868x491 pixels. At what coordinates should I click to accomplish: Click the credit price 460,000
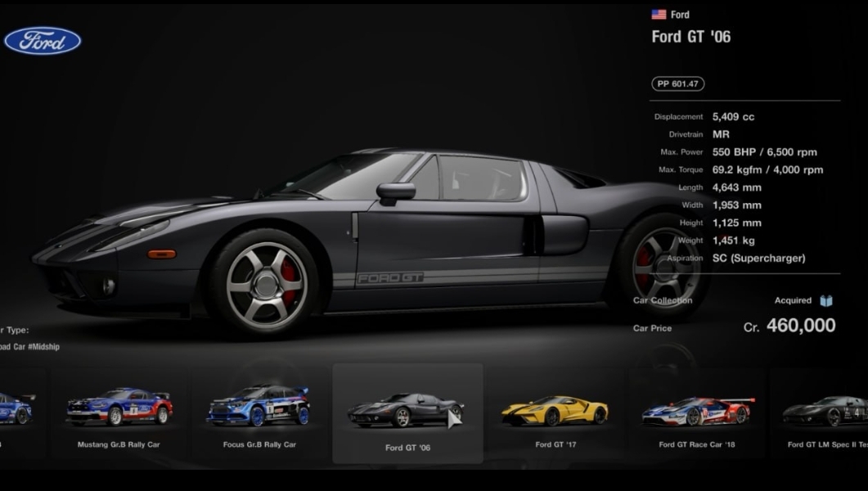pyautogui.click(x=800, y=326)
